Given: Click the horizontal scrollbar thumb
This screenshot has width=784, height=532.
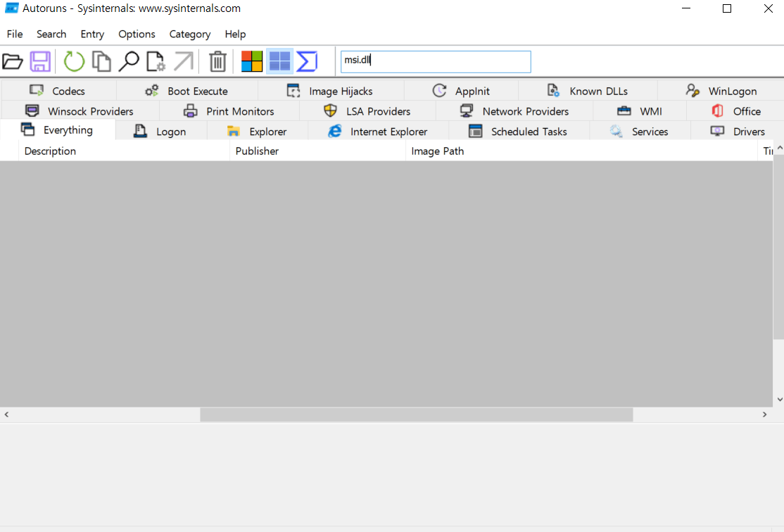Looking at the screenshot, I should (x=417, y=414).
